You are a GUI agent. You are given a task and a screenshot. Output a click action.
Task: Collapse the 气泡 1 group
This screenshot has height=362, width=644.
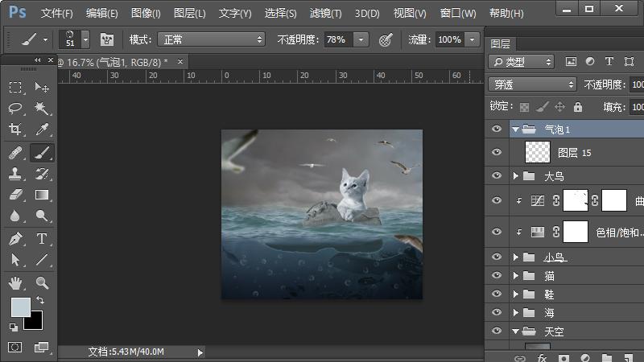pos(515,130)
